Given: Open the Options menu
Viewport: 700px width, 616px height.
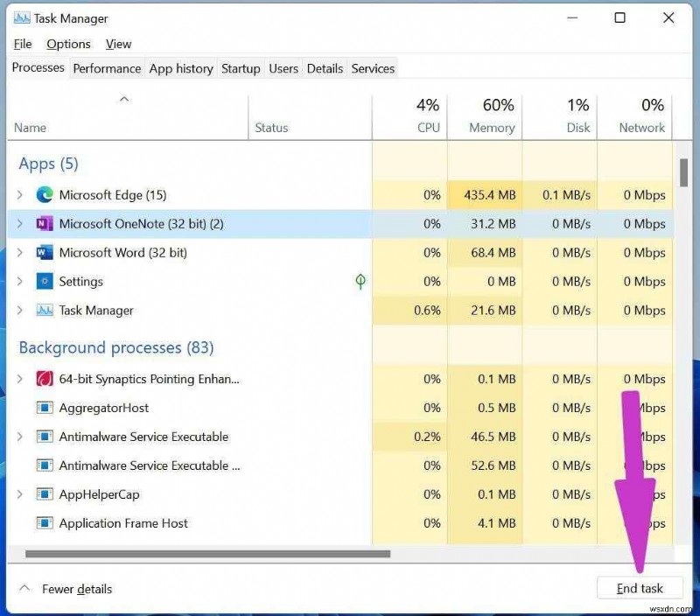Looking at the screenshot, I should 68,44.
